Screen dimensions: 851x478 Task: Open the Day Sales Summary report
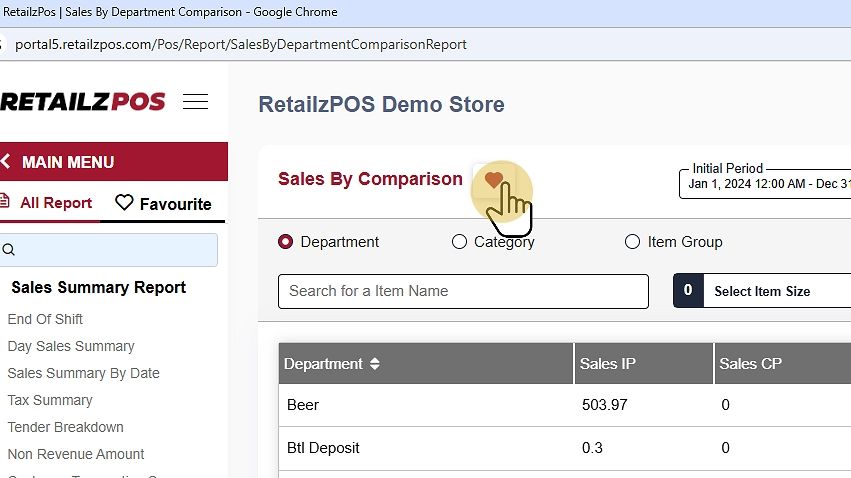click(71, 346)
